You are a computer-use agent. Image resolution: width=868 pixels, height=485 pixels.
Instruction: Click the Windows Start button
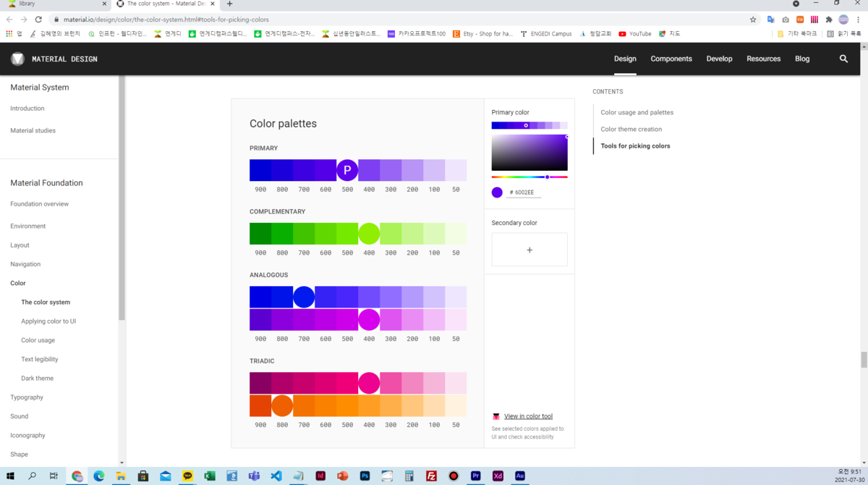(9, 476)
